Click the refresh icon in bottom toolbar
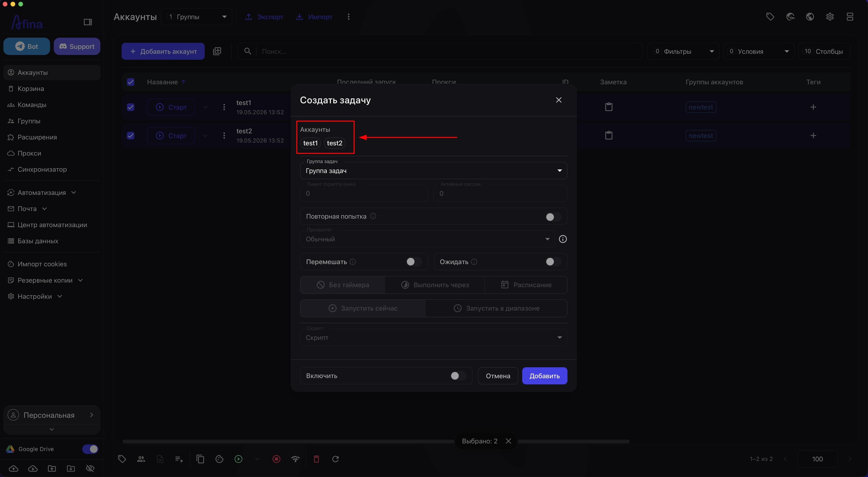The width and height of the screenshot is (868, 477). 335,459
